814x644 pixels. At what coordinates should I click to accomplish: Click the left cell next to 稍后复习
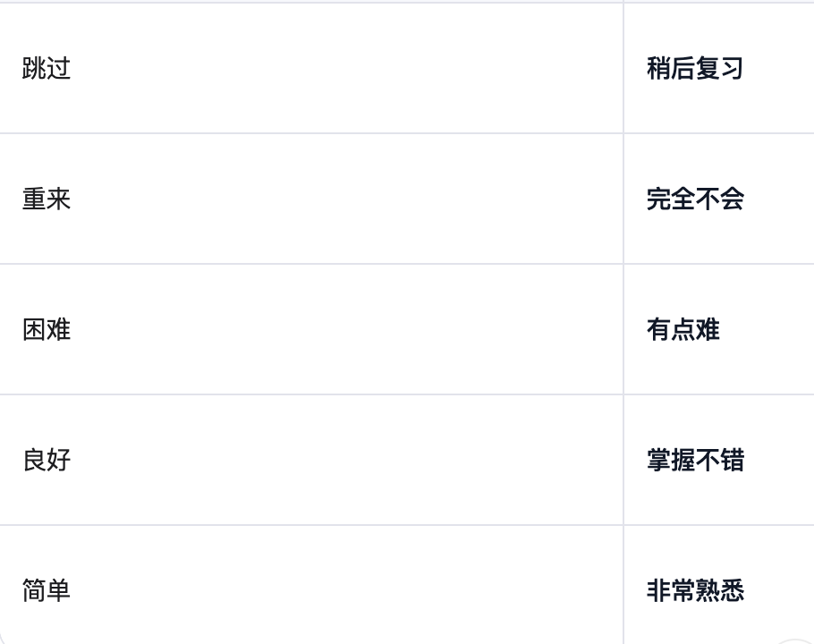tap(47, 69)
